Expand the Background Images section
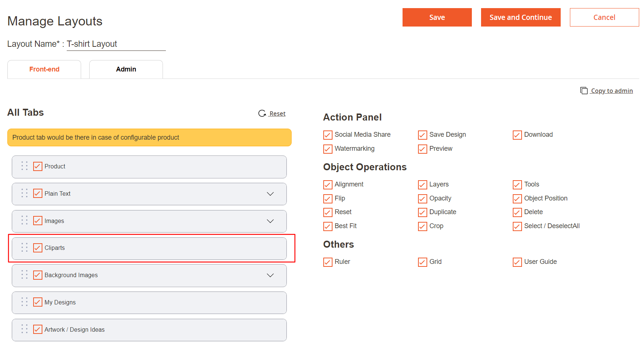The image size is (644, 342). point(270,275)
